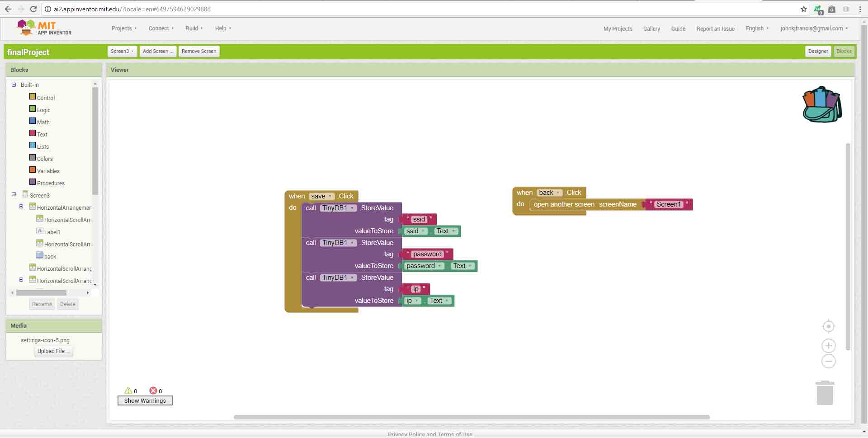Click the Show Warnings button
868x438 pixels.
pyautogui.click(x=145, y=400)
